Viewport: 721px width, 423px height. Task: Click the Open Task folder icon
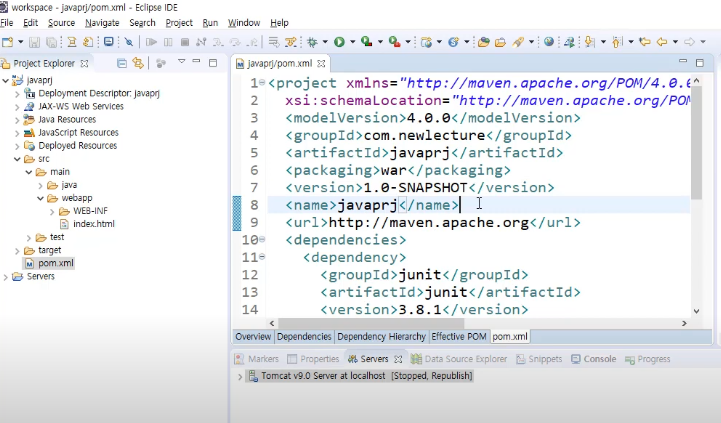[500, 42]
